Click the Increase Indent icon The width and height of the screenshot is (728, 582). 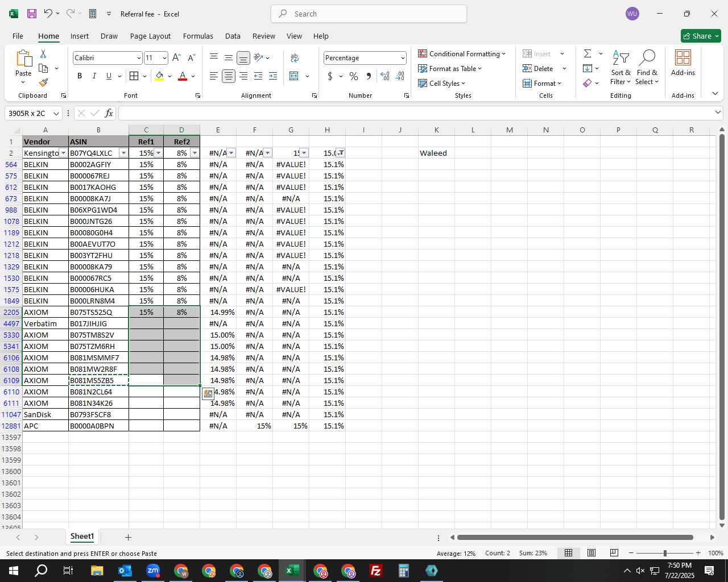[x=273, y=76]
